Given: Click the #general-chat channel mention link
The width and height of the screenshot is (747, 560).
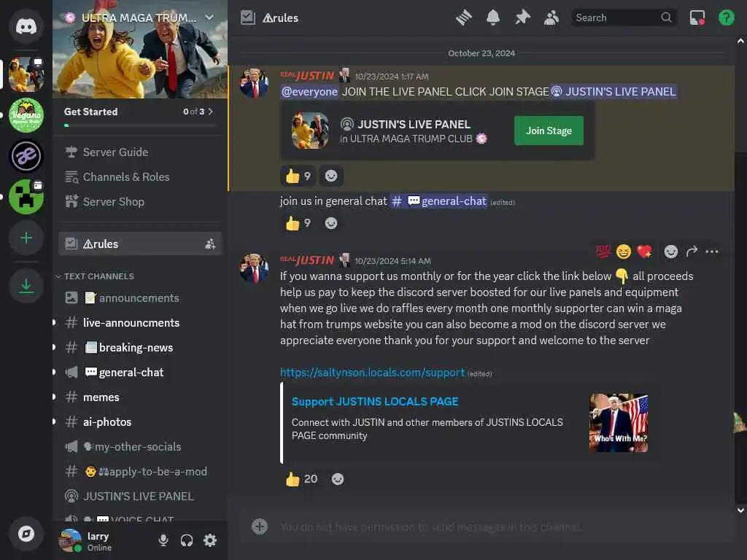Looking at the screenshot, I should point(438,201).
